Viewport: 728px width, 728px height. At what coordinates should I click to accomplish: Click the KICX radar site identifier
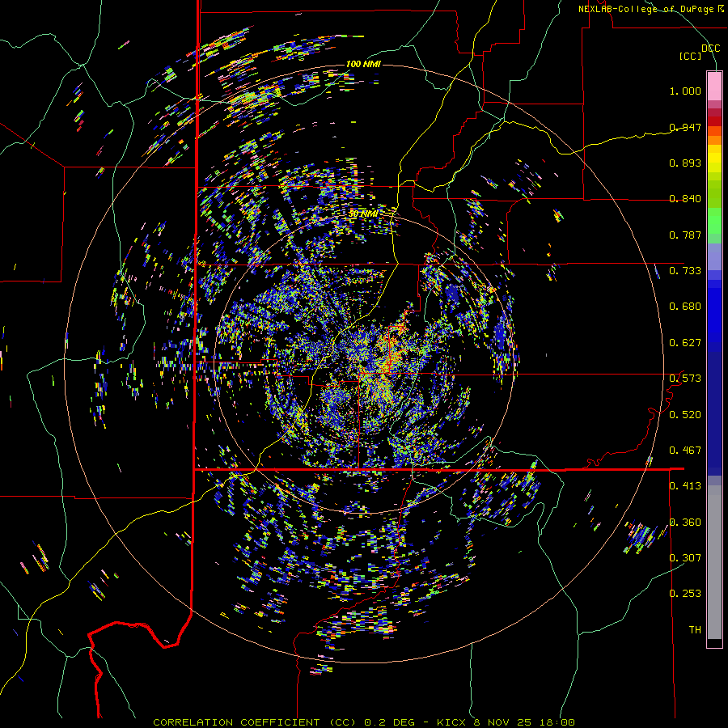(451, 722)
